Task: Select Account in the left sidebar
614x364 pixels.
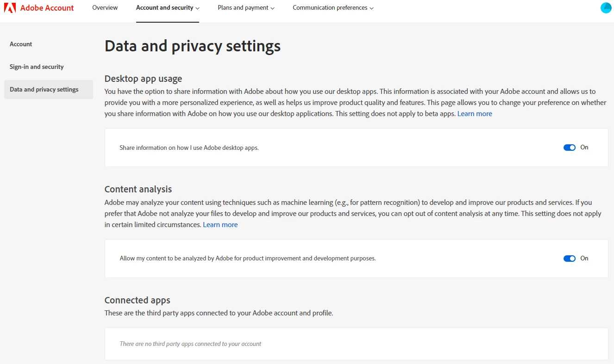Action: (x=21, y=44)
